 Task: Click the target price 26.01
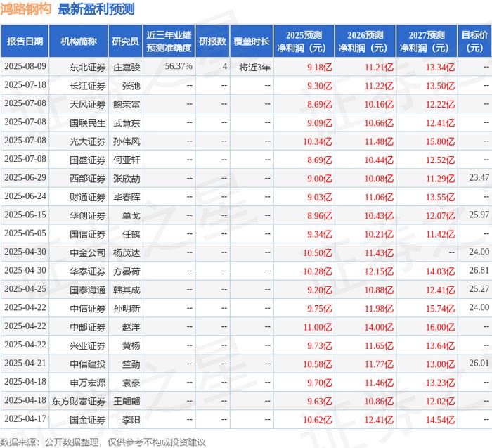[479, 363]
